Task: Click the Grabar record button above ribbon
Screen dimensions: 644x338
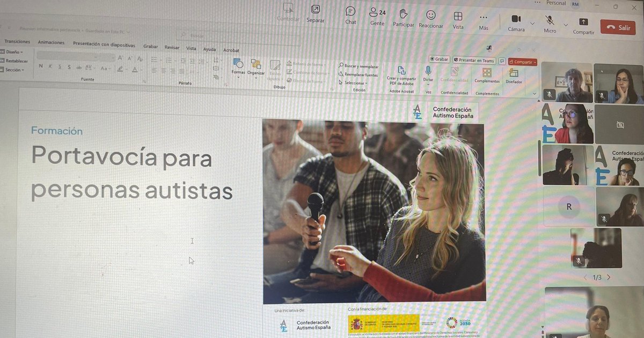Action: 439,59
